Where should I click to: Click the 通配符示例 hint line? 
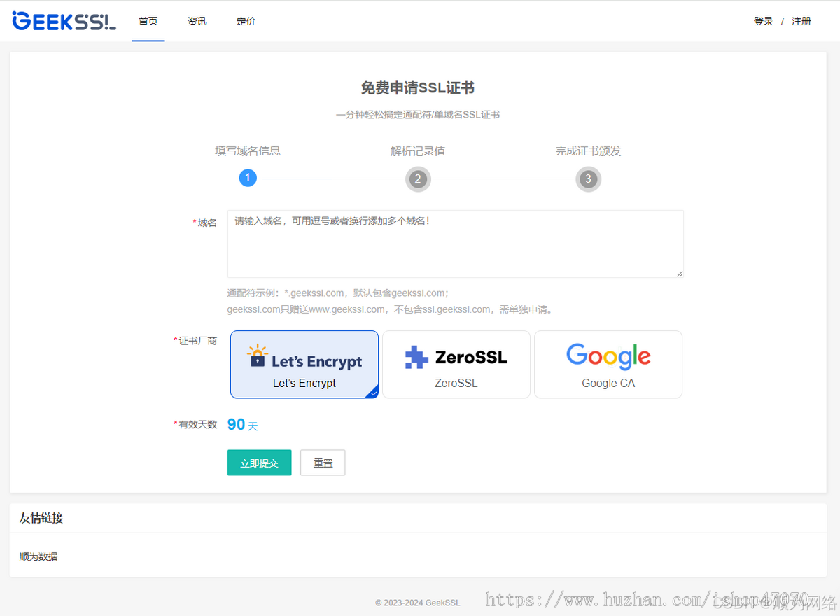pos(338,293)
